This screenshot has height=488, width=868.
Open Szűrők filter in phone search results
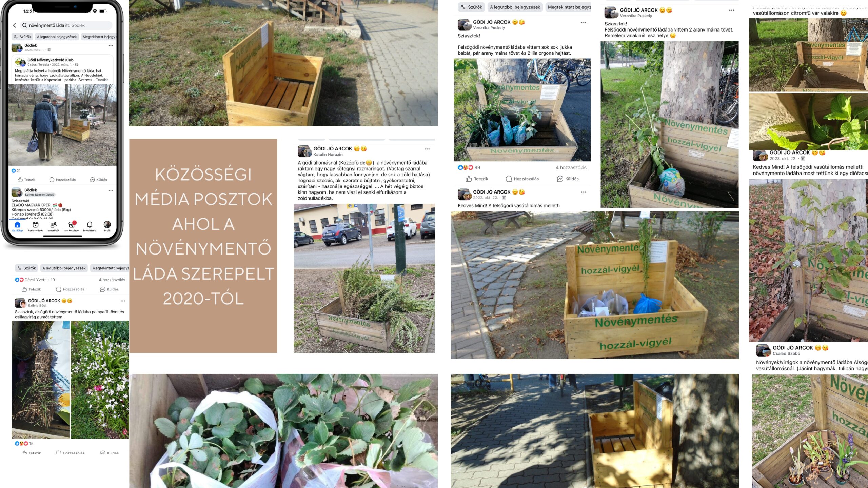coord(22,37)
